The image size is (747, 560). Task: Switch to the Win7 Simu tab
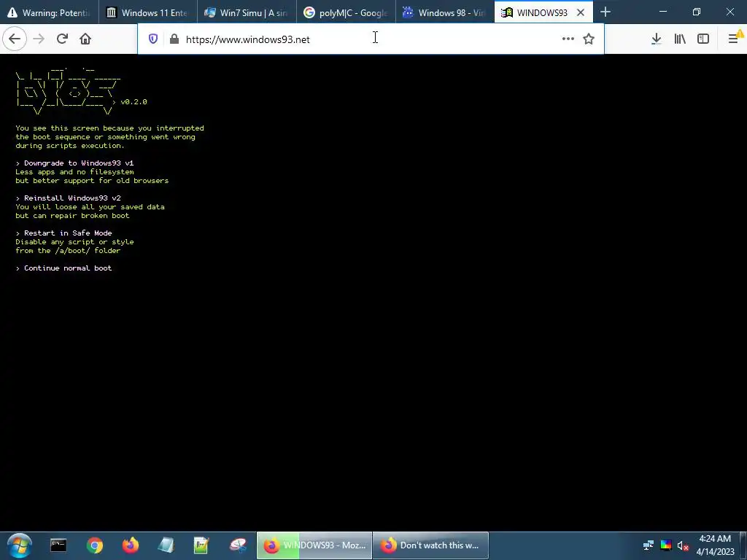coord(247,12)
